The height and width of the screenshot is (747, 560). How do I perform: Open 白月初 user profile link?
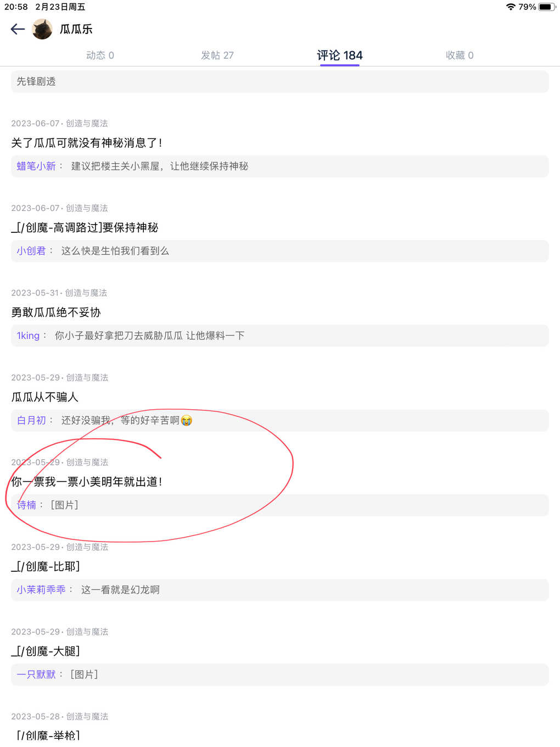(31, 420)
